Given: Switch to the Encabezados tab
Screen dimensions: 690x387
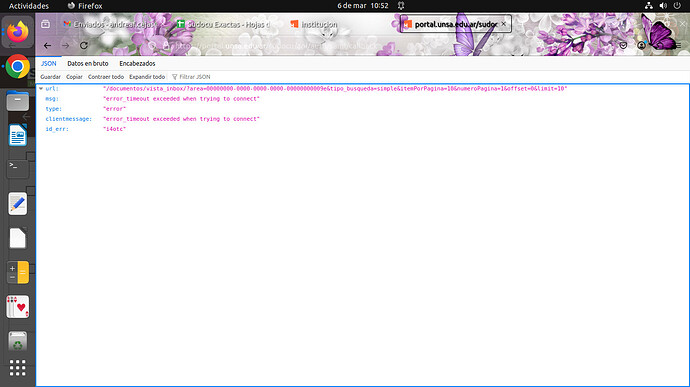Looking at the screenshot, I should (137, 63).
